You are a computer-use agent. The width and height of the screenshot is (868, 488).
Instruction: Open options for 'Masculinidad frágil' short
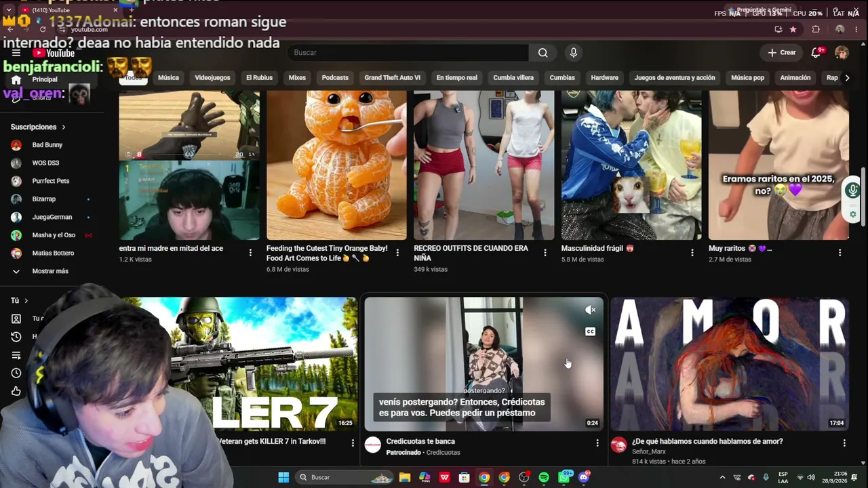pos(692,253)
